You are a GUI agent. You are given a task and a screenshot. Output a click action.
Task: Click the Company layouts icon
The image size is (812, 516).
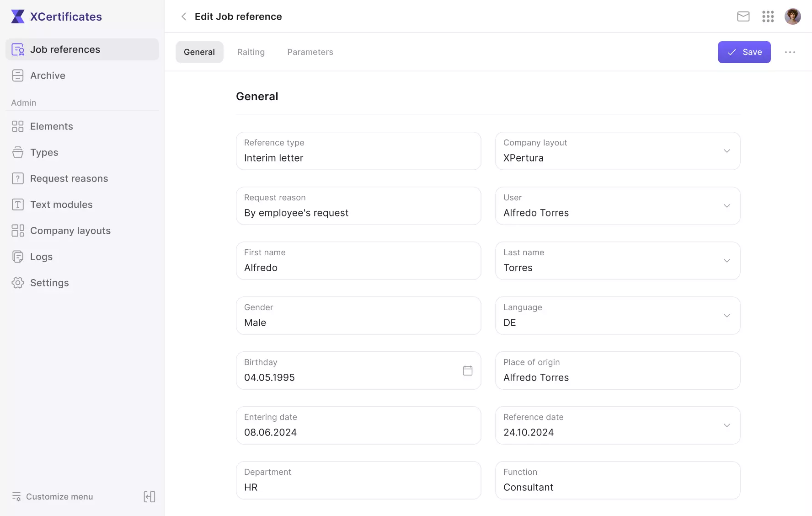click(18, 231)
